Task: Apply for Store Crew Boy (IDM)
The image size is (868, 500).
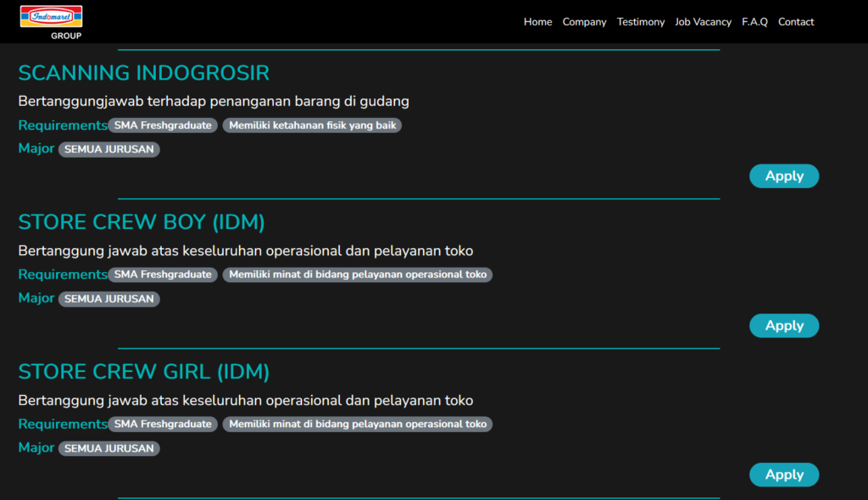Action: 784,325
